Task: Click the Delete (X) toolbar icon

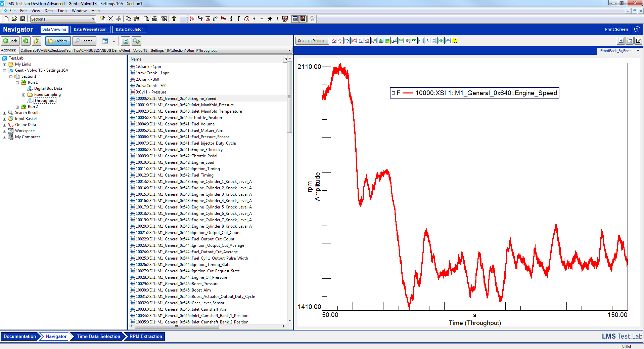Action: point(110,19)
